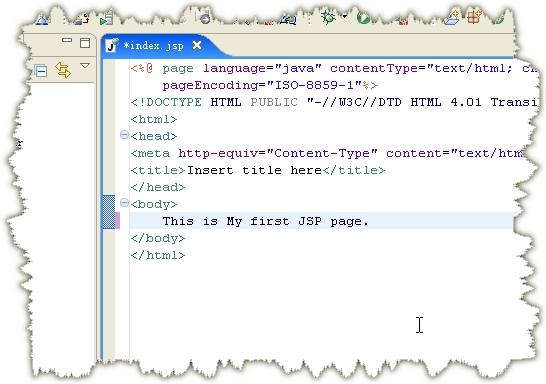Open the side panel View Menu triangle
546x384 pixels.
coord(85,65)
